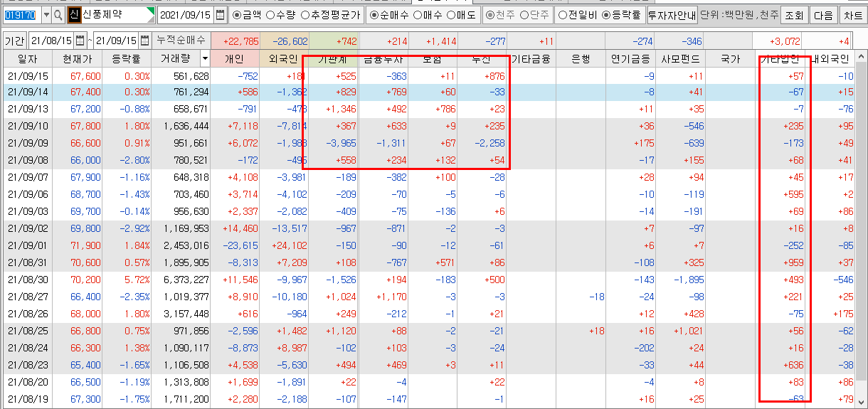Select the 수량 radio button
Viewport: 868px width, 409px height.
[x=270, y=14]
